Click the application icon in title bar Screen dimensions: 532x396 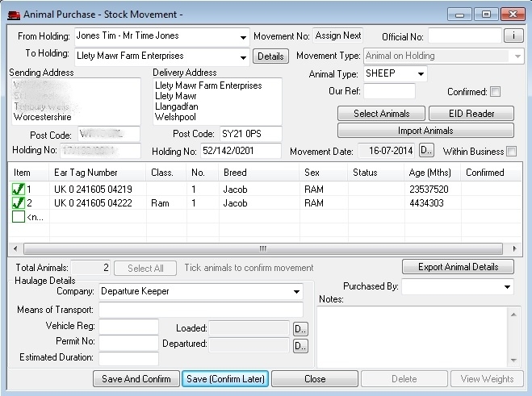click(x=14, y=15)
